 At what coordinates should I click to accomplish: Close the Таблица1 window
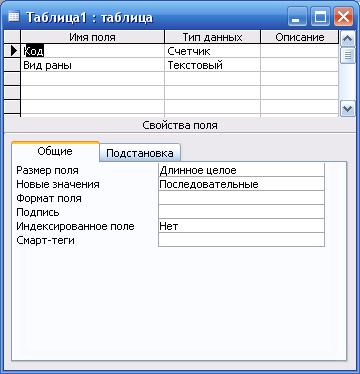(x=343, y=17)
